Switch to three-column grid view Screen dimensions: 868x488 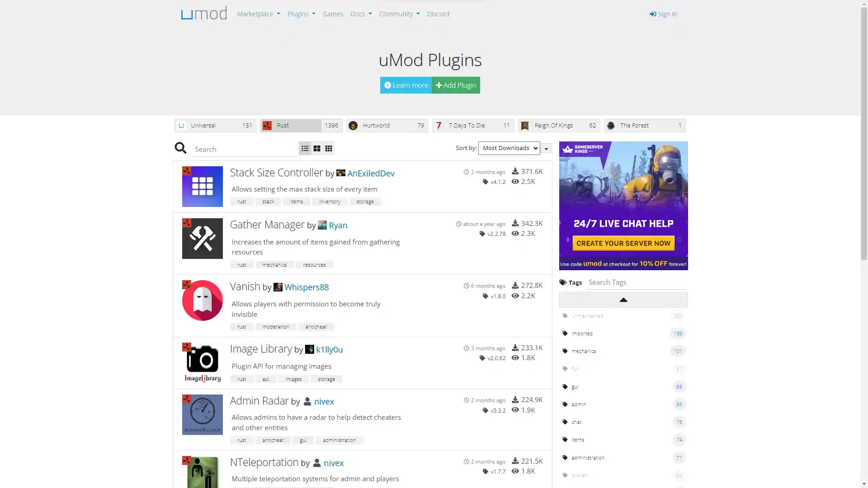click(329, 148)
